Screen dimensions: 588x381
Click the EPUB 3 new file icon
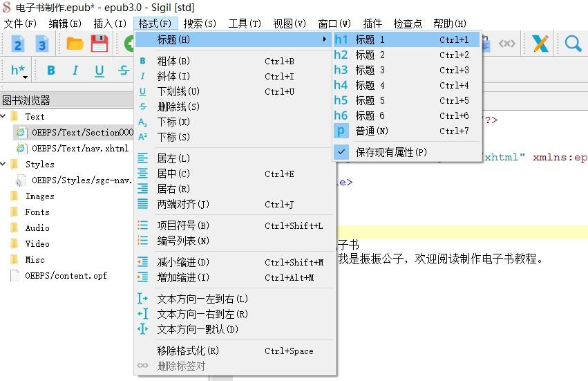tap(42, 44)
